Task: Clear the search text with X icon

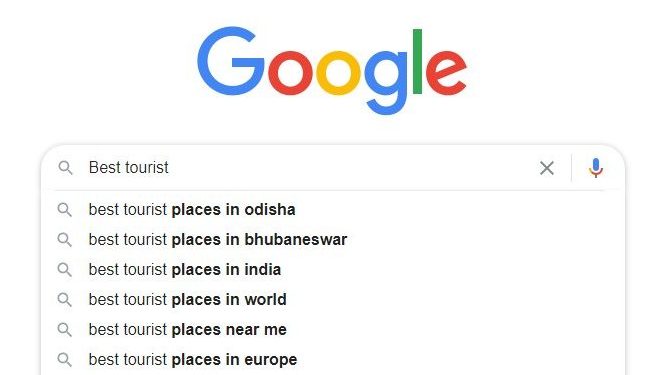Action: (547, 168)
